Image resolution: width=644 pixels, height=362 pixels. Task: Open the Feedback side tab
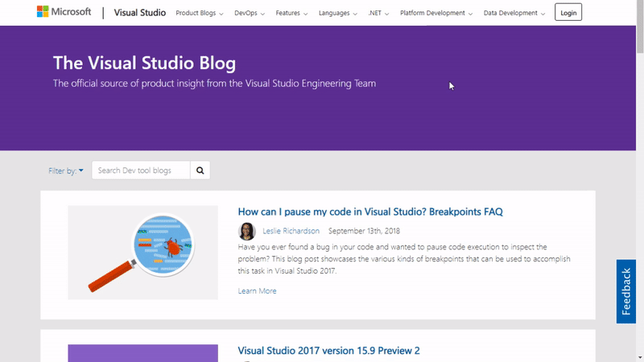point(626,291)
